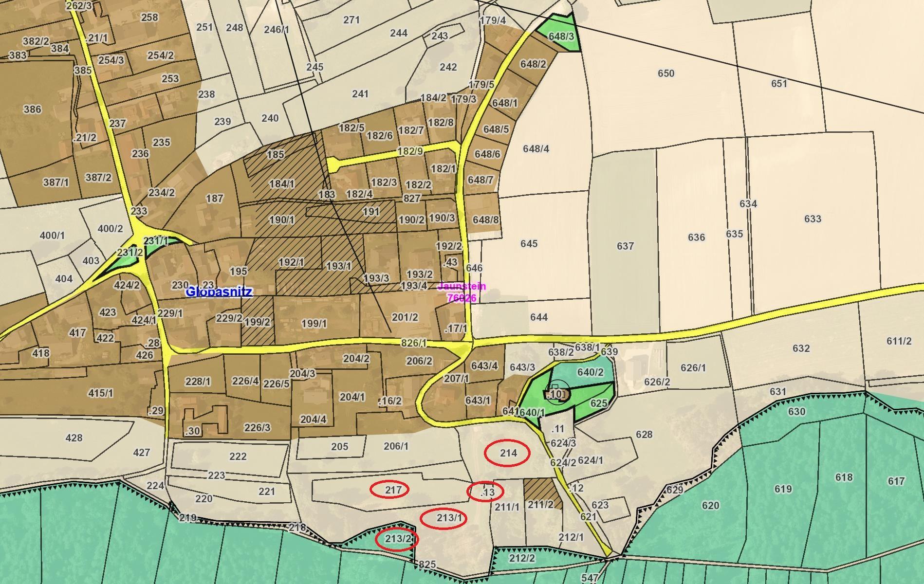
Task: Select the brown parcel 386
Action: [x=32, y=109]
